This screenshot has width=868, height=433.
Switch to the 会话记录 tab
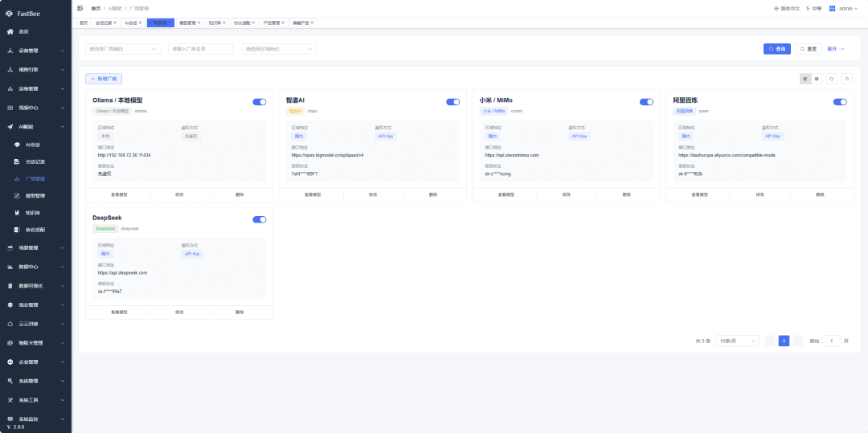106,22
